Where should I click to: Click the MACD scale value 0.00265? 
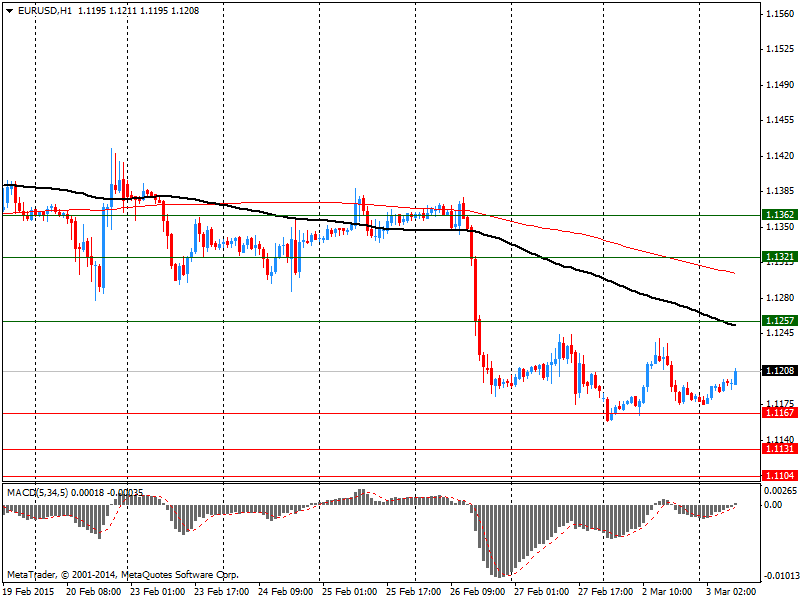781,491
